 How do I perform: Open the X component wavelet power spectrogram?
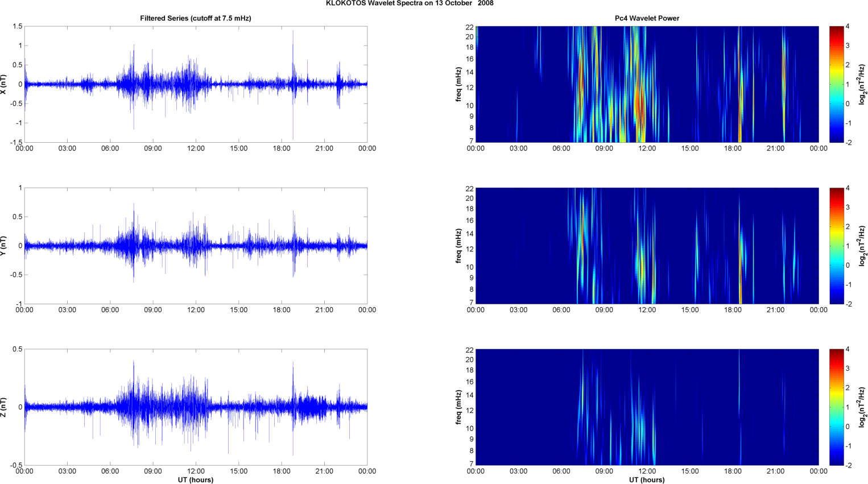(x=647, y=84)
